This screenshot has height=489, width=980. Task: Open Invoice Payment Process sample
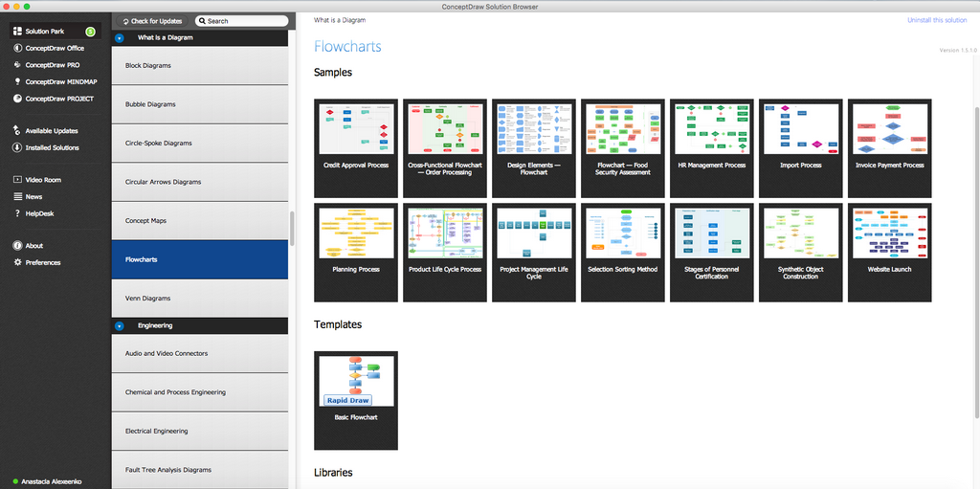tap(890, 148)
